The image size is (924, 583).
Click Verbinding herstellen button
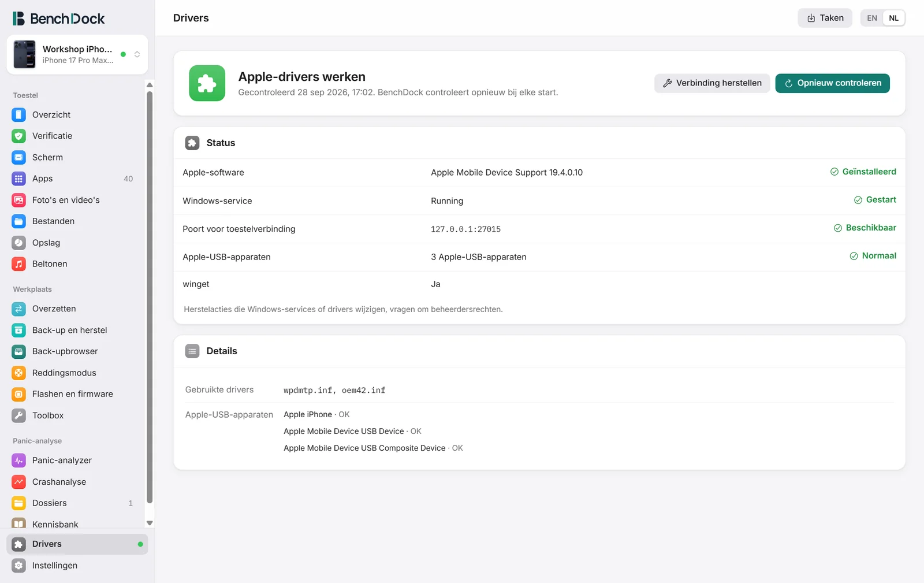(x=711, y=83)
